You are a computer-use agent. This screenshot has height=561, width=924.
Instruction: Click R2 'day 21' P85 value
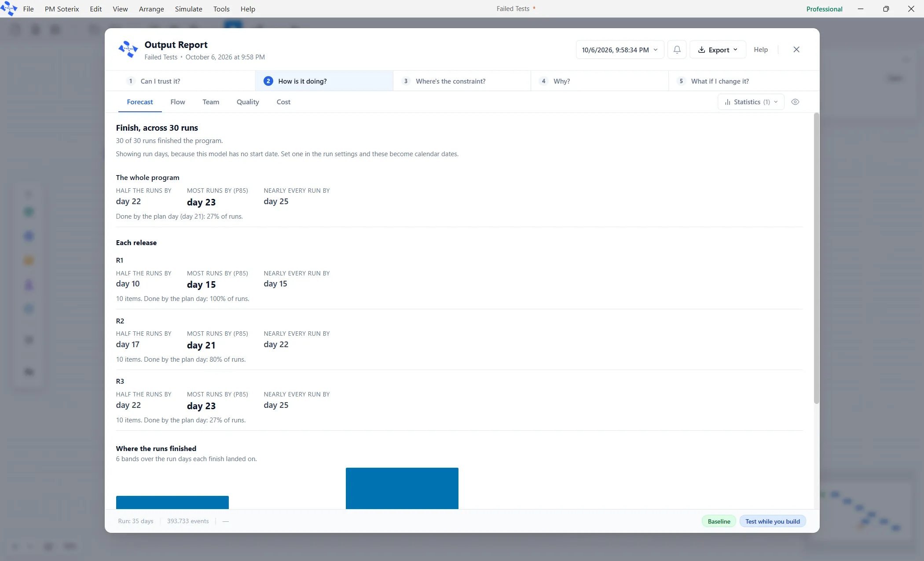(201, 345)
